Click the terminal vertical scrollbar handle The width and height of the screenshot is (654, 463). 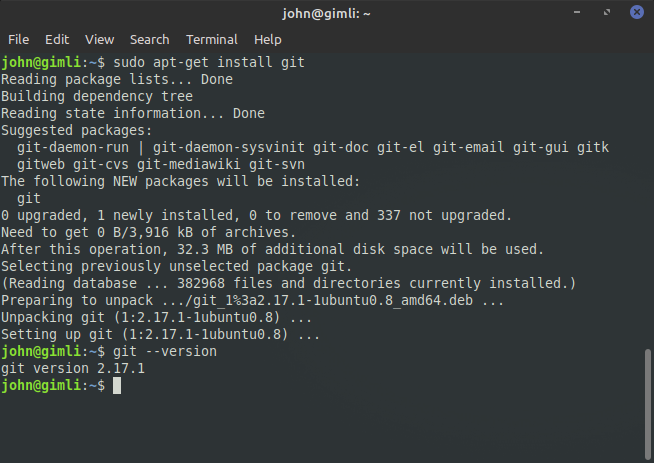647,404
